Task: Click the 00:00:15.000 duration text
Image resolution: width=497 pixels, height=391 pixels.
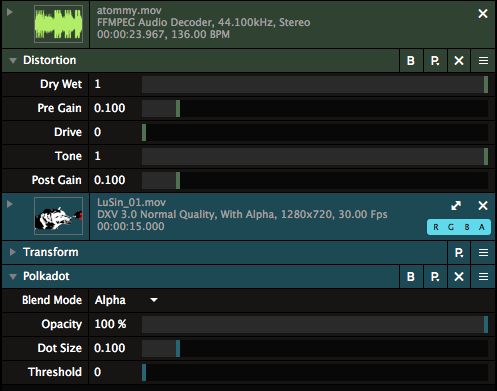Action: pyautogui.click(x=131, y=226)
